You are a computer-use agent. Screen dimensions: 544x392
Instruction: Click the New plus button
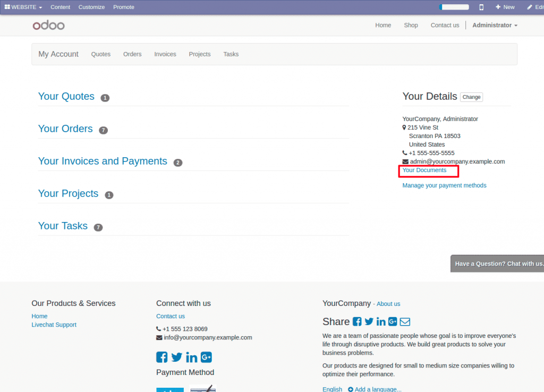505,7
